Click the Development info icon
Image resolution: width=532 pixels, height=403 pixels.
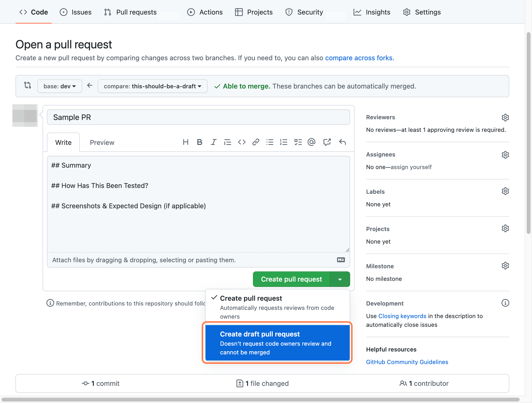505,303
